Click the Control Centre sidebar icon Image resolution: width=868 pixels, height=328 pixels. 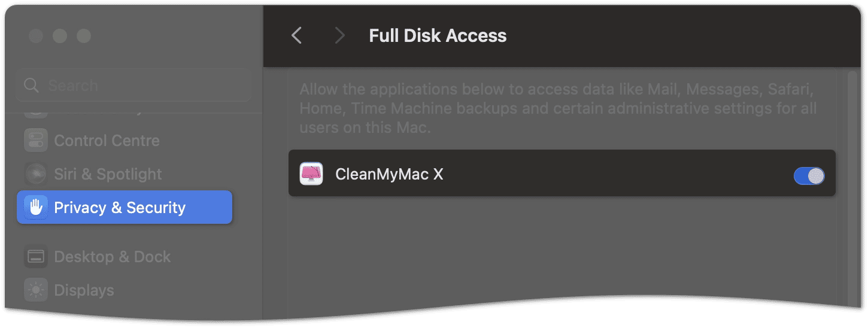click(x=35, y=141)
